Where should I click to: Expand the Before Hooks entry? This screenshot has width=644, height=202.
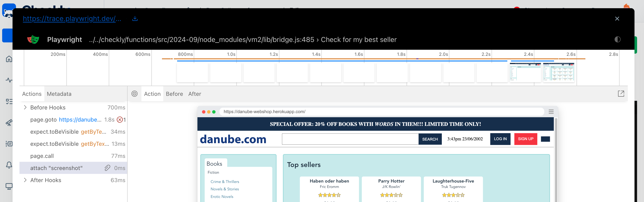coord(25,107)
